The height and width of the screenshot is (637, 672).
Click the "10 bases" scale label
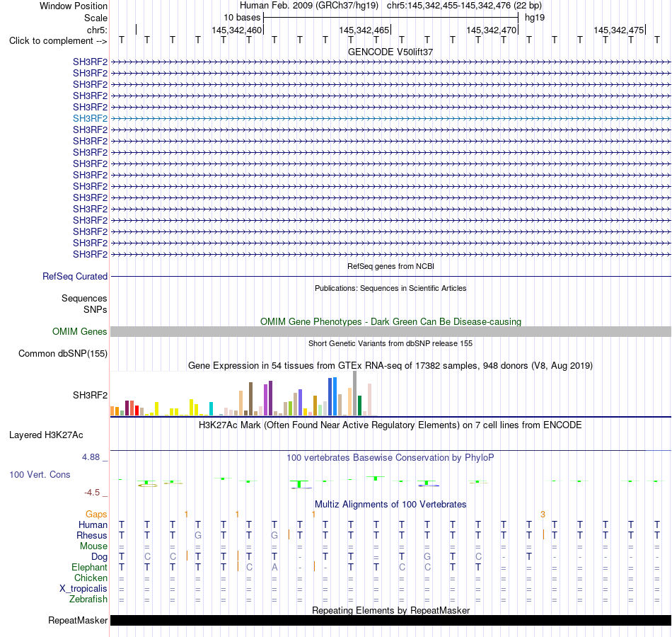pyautogui.click(x=242, y=18)
